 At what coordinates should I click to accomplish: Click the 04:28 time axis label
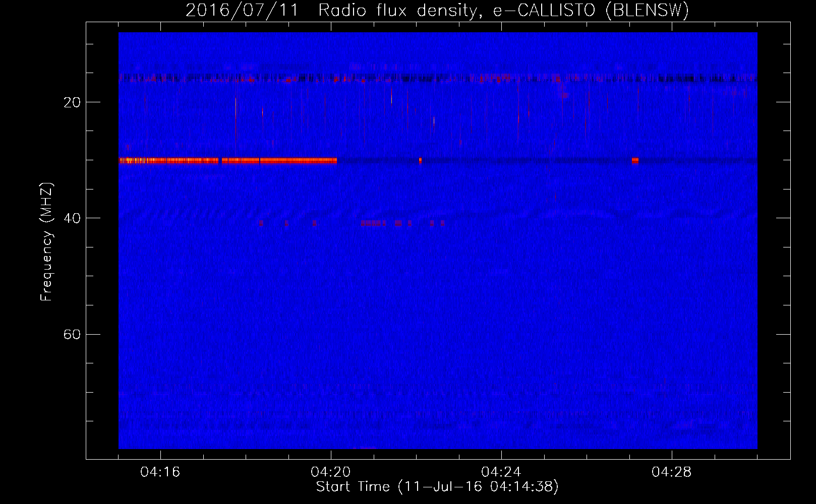click(x=672, y=472)
